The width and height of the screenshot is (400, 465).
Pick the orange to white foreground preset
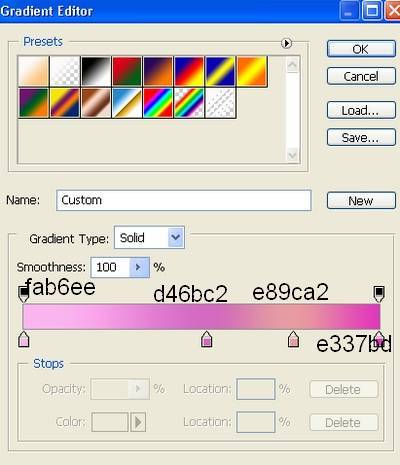click(x=34, y=71)
